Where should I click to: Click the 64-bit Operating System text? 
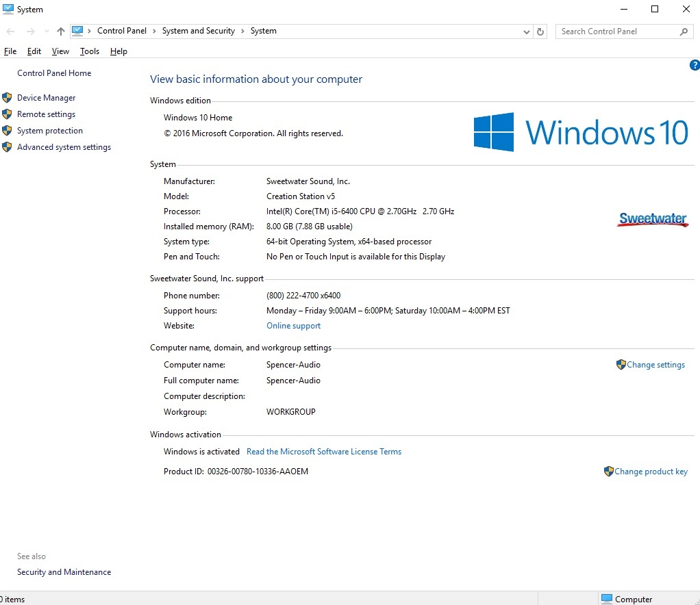pos(349,242)
